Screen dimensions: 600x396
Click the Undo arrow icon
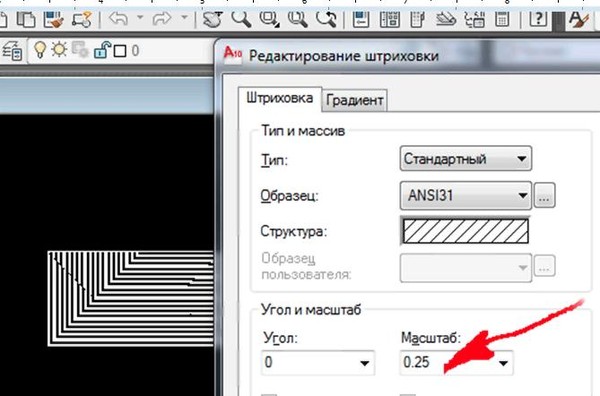pos(119,18)
